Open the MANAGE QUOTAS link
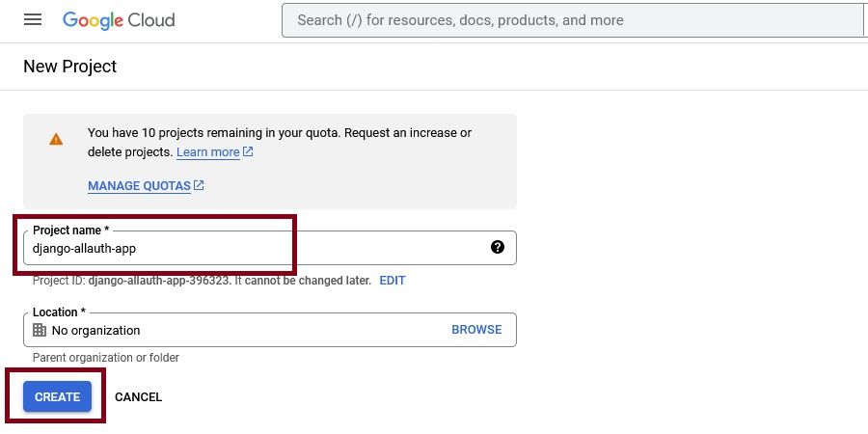 [x=139, y=186]
